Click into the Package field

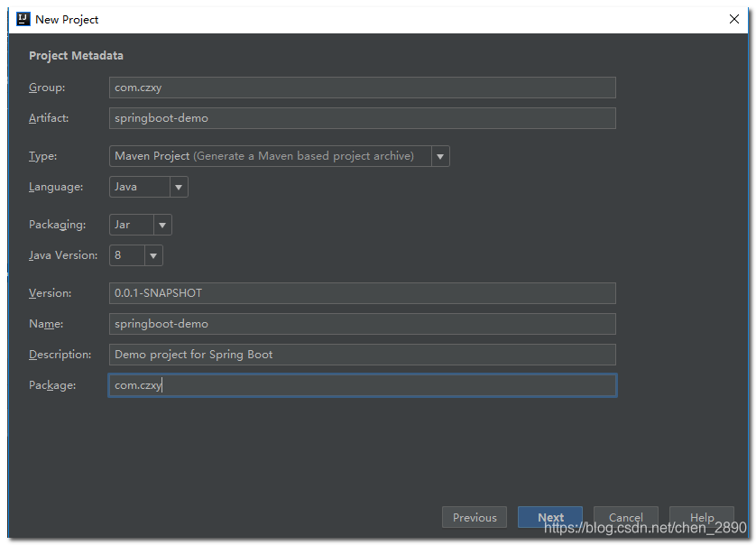[x=362, y=385]
